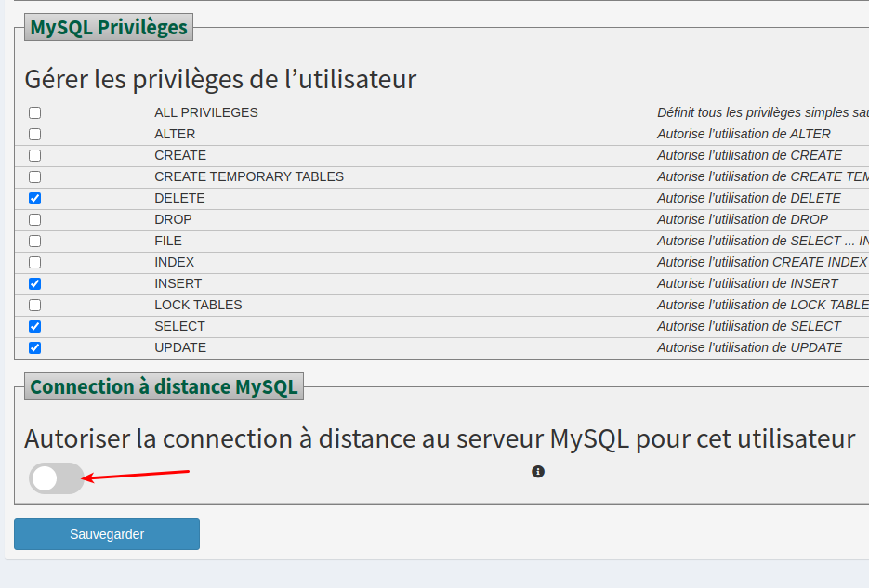Toggle remote MySQL connection switch on
Screen dimensions: 869x588
tap(57, 478)
